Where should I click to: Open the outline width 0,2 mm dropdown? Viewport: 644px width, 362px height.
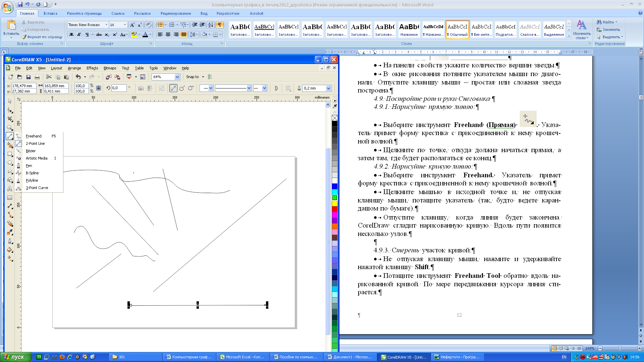pos(328,88)
